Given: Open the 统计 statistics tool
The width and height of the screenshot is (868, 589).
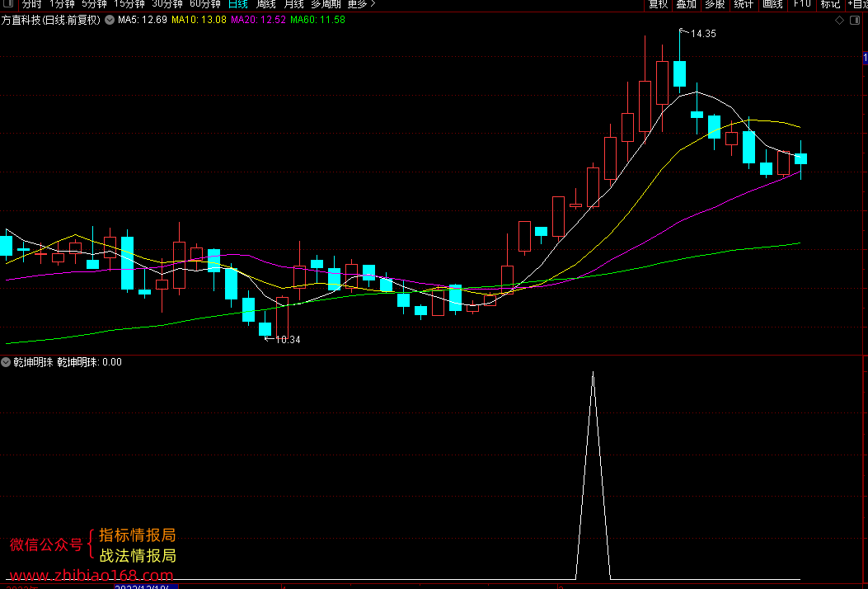Looking at the screenshot, I should pyautogui.click(x=744, y=4).
